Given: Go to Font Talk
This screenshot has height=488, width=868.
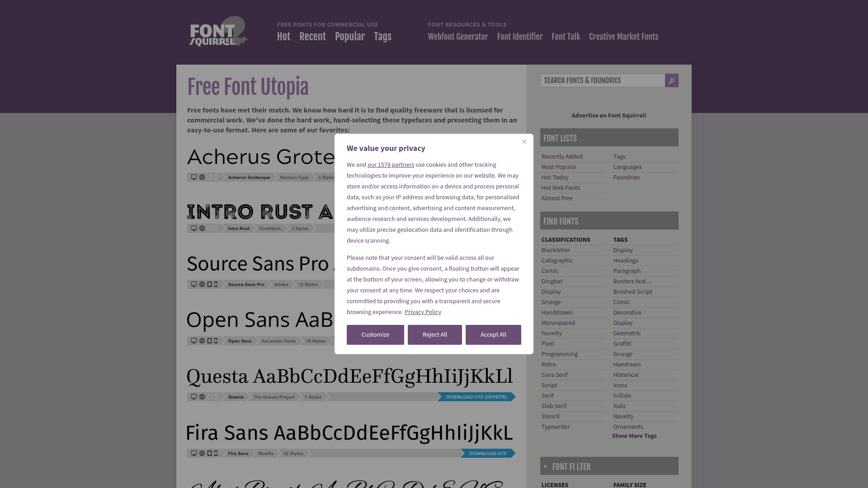Looking at the screenshot, I should click(566, 37).
